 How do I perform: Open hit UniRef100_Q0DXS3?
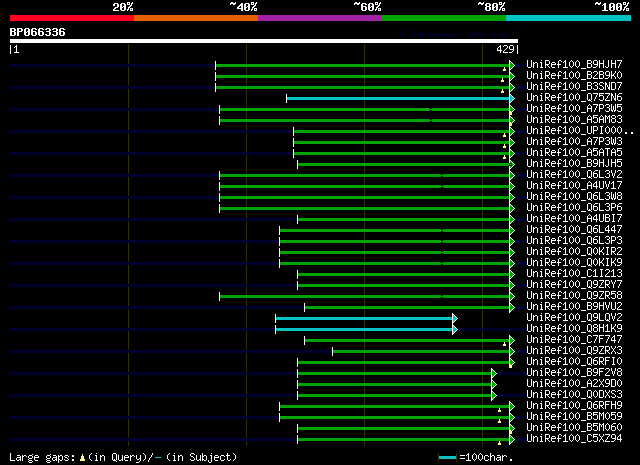pos(574,395)
